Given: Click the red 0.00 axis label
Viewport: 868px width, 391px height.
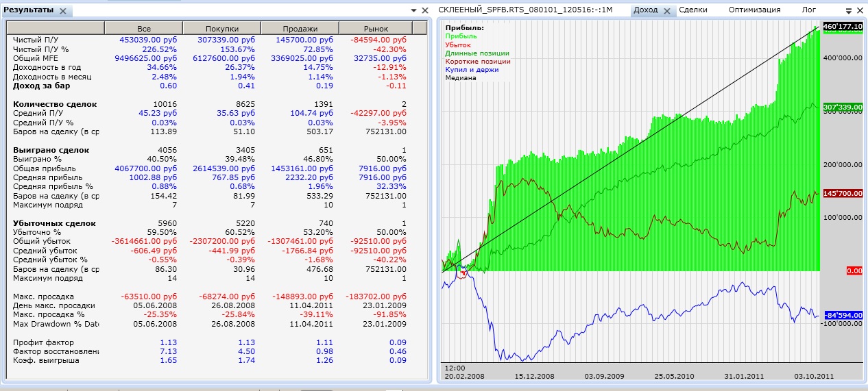Looking at the screenshot, I should [854, 271].
